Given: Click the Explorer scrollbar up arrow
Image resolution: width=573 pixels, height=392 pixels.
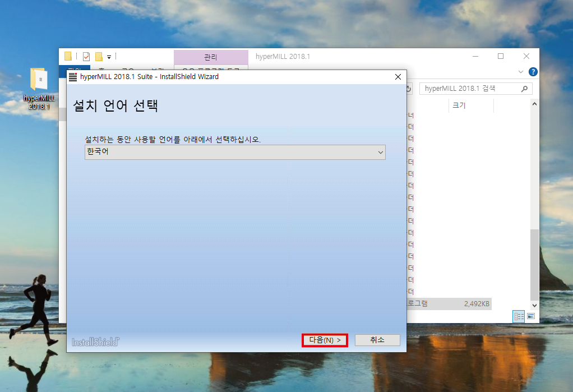Looking at the screenshot, I should (534, 104).
